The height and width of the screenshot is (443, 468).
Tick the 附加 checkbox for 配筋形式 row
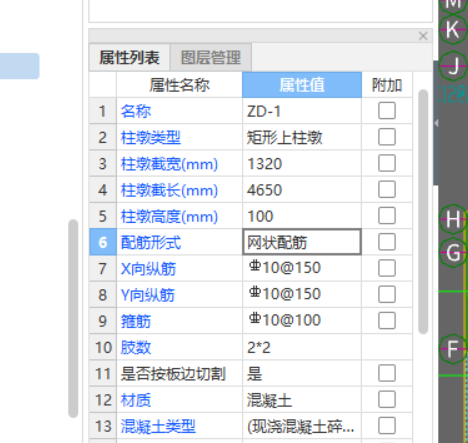(387, 242)
